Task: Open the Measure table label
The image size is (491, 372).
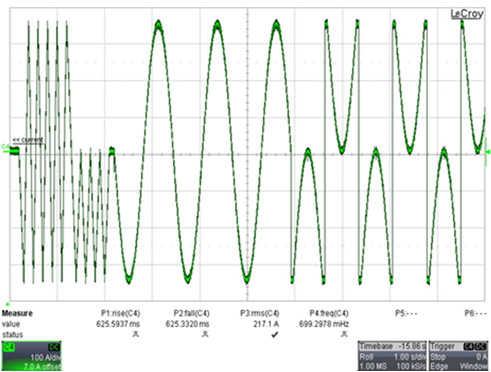Action: [x=17, y=313]
